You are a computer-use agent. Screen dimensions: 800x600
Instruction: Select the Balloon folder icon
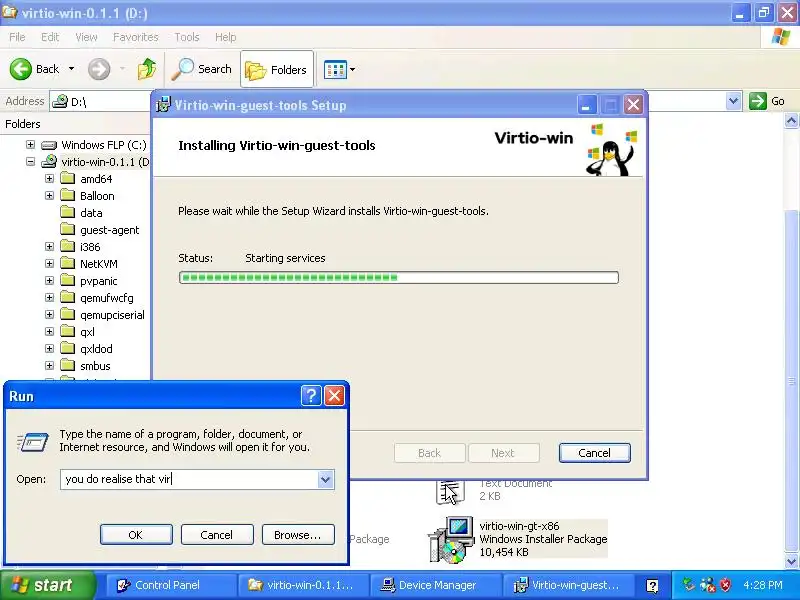(67, 195)
